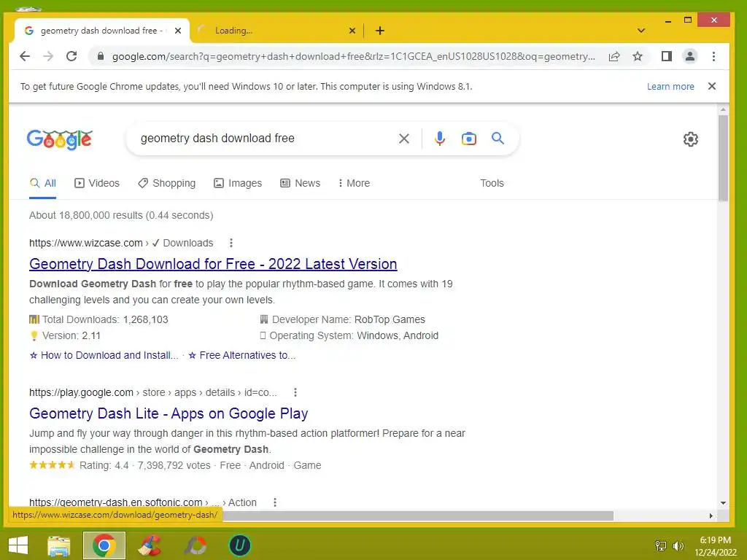
Task: Open the search Tools options
Action: tap(492, 183)
